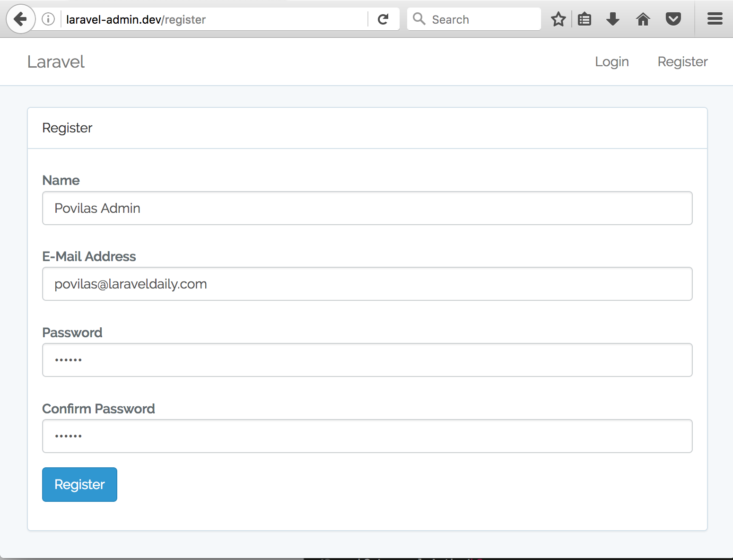
Task: Select the E-Mail Address field
Action: click(366, 284)
